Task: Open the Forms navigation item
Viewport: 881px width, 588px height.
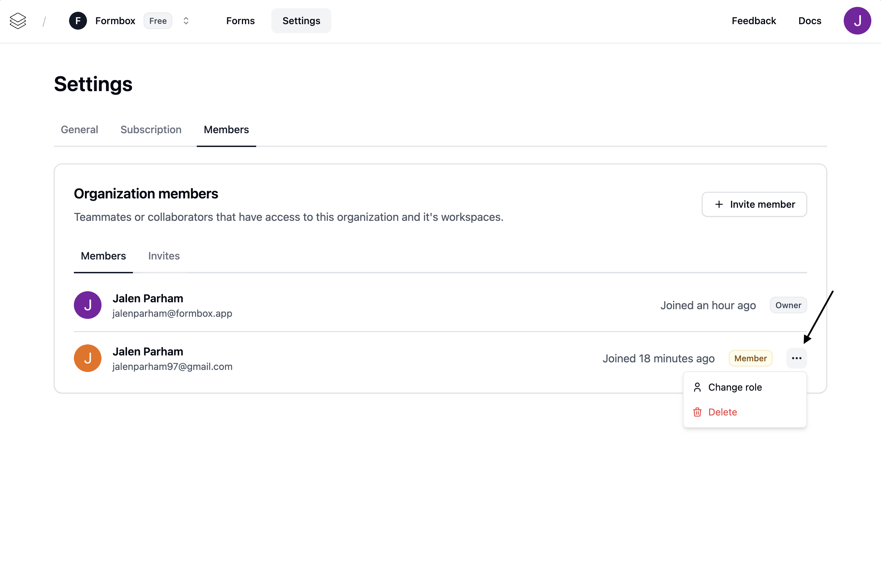Action: (240, 21)
